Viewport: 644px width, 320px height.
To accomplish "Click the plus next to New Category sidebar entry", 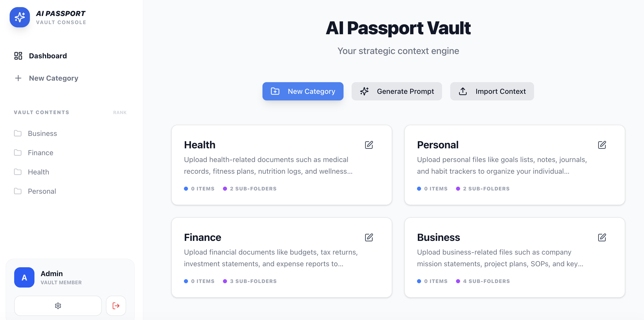I will (18, 78).
